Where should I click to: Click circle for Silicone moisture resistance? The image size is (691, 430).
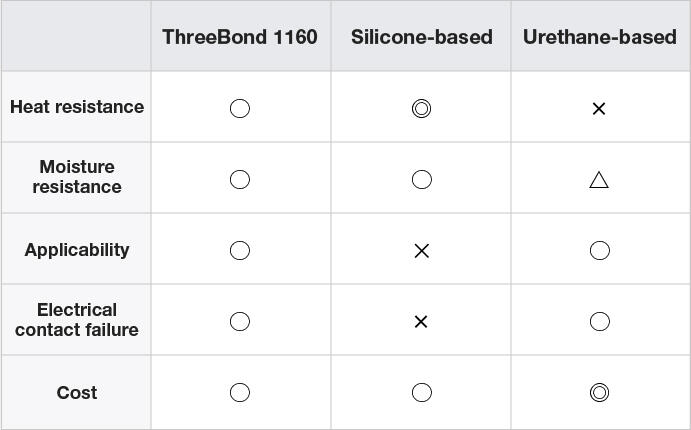(422, 180)
